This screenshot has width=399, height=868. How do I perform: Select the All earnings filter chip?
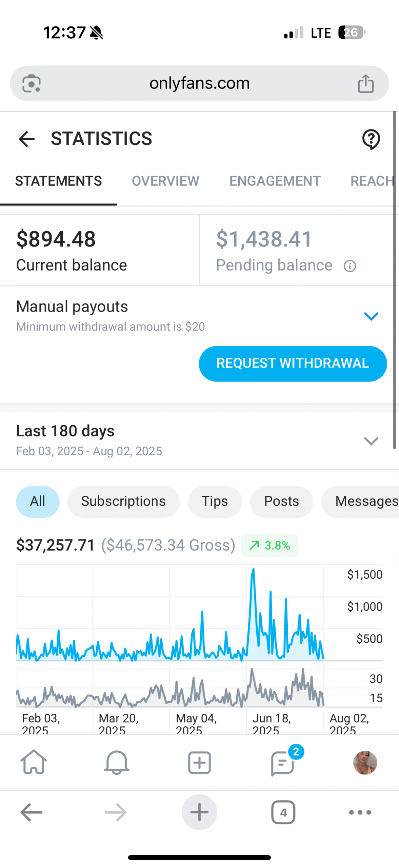38,501
